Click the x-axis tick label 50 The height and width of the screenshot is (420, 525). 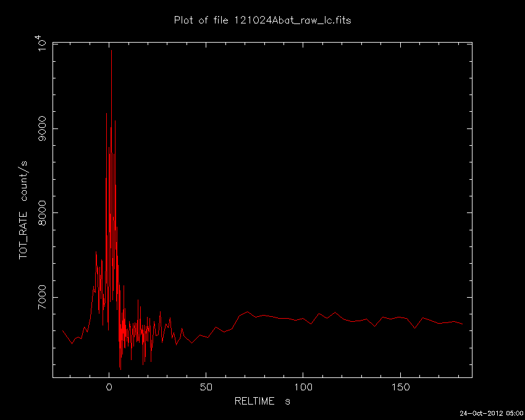[206, 387]
